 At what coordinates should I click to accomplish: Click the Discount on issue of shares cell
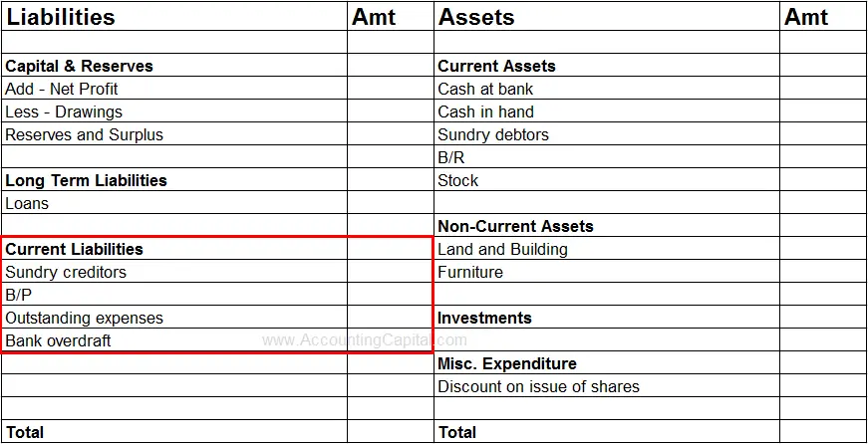click(x=538, y=386)
